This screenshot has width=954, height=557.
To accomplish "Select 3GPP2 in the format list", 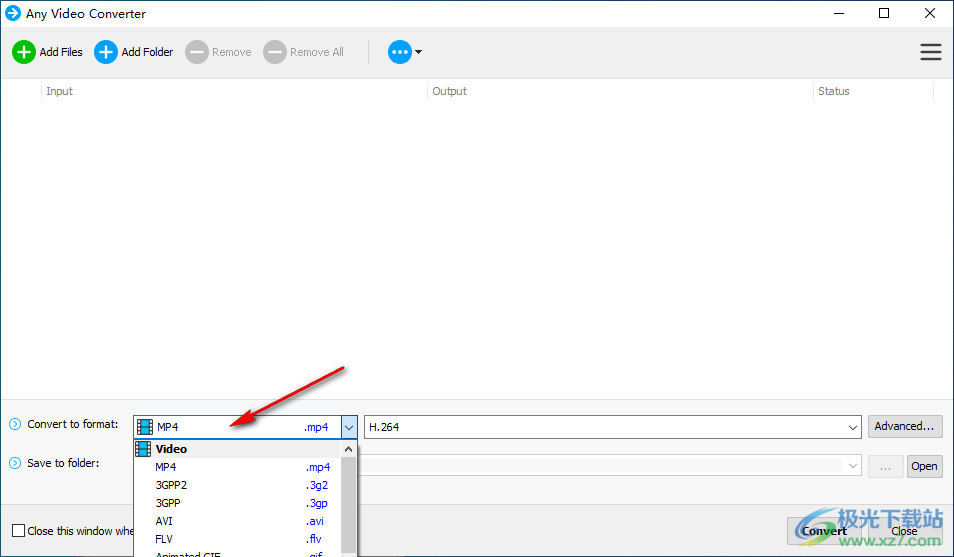I will 237,485.
